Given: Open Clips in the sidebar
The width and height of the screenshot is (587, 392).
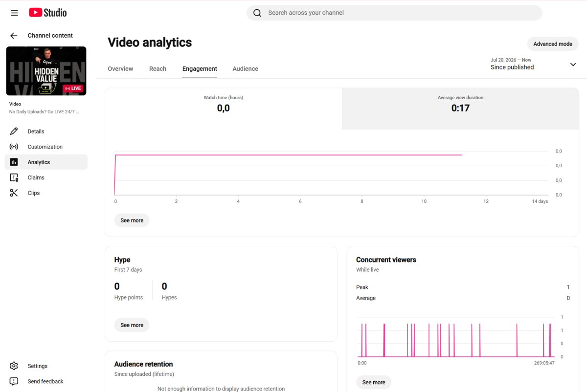Looking at the screenshot, I should 46,193.
